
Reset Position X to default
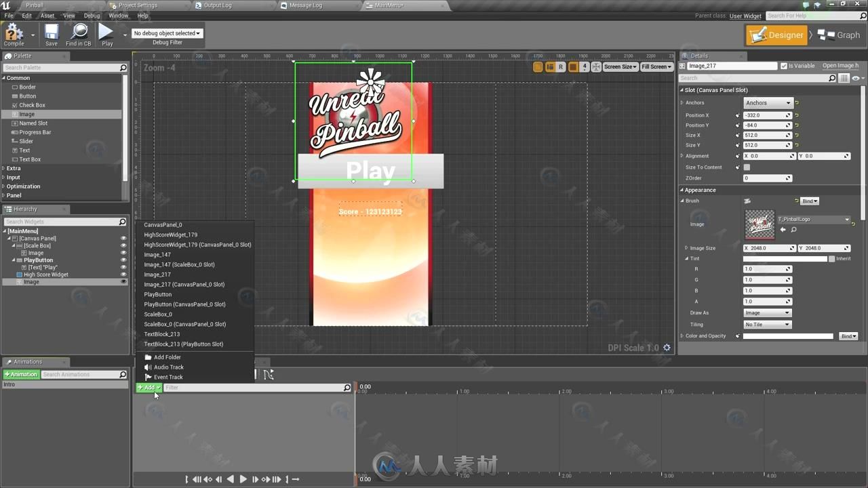click(797, 115)
